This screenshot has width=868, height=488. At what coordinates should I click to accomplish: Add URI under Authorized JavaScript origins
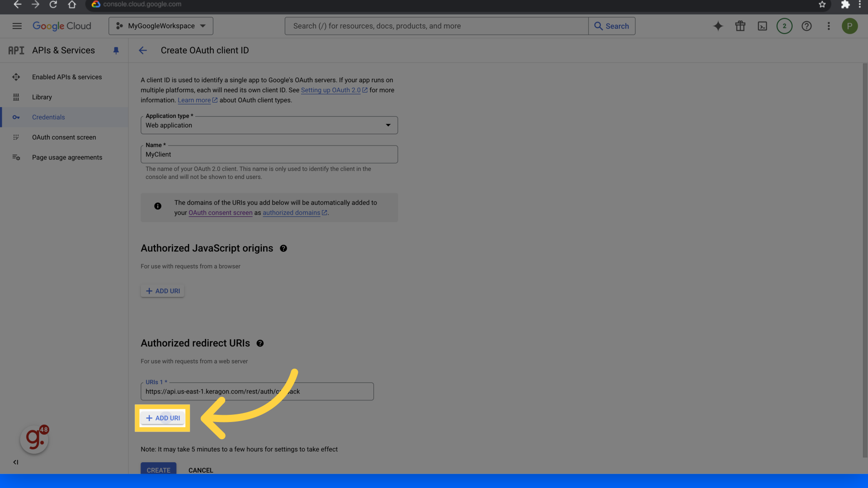tap(162, 291)
